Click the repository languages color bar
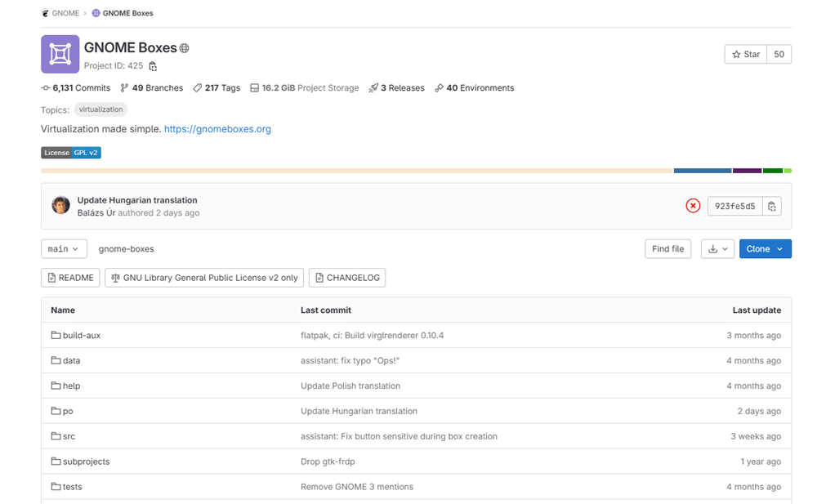 (x=416, y=171)
